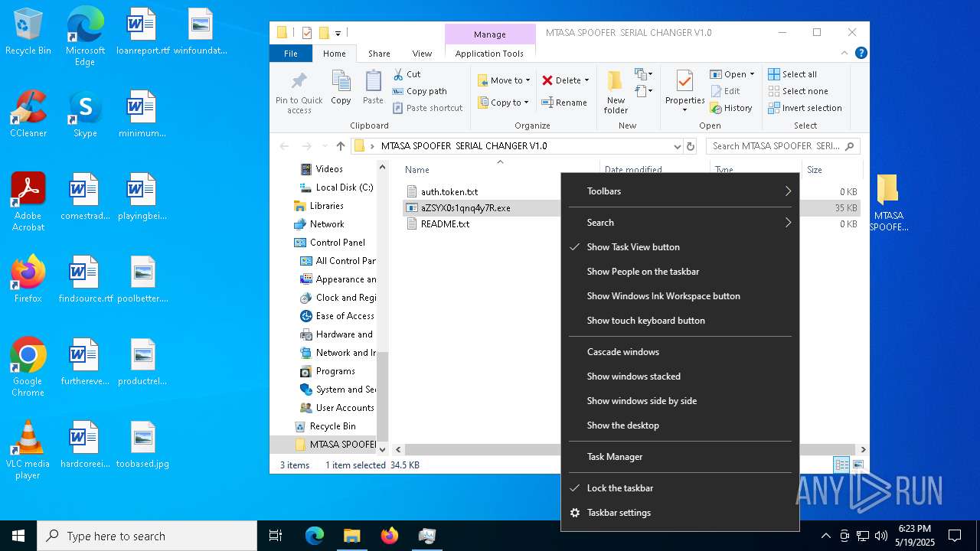Expand Toolbars submenu
The width and height of the screenshot is (980, 551).
pos(680,191)
